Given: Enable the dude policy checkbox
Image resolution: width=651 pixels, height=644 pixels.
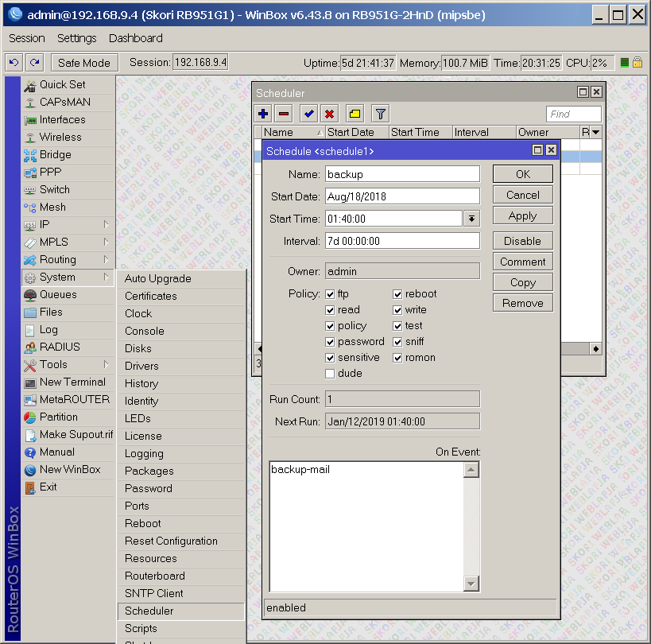Looking at the screenshot, I should [330, 374].
